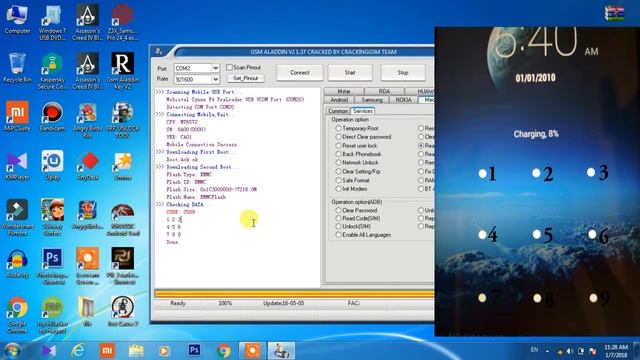The image size is (640, 360).
Task: Enable the Scan Pinout checkbox
Action: pos(229,67)
